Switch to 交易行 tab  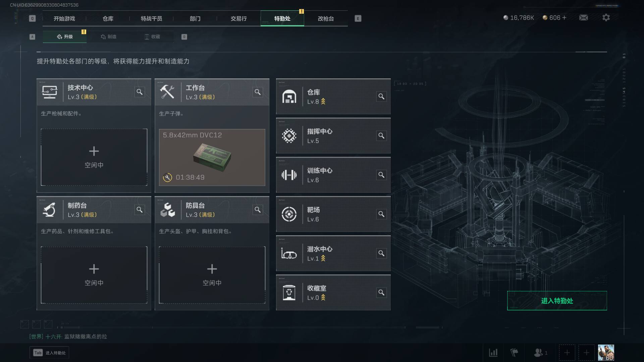point(238,18)
